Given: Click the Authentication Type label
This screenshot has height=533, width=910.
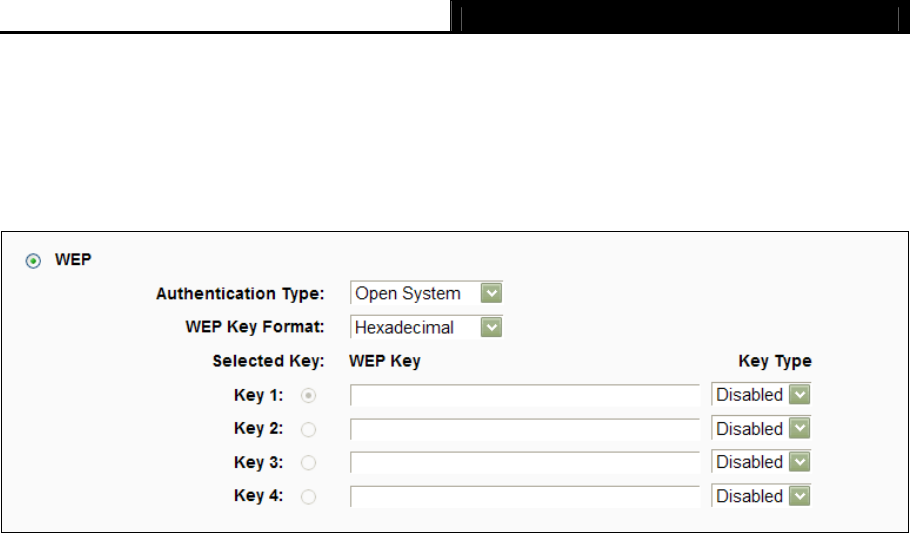Looking at the screenshot, I should [240, 294].
